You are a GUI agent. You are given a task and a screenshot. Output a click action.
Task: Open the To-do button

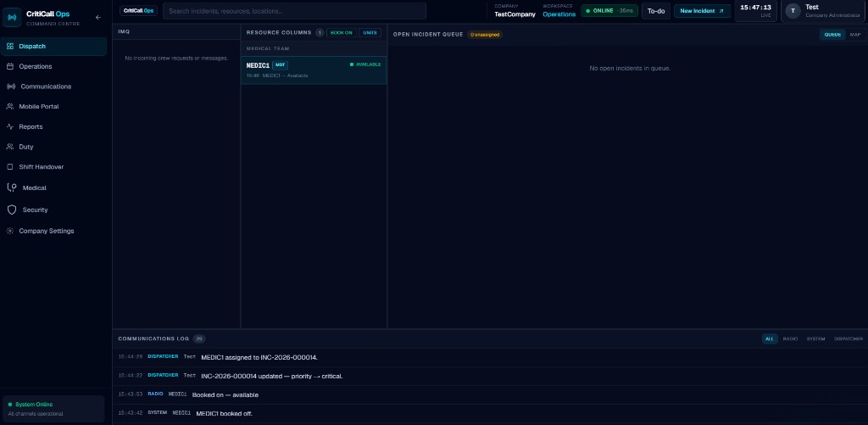(656, 11)
